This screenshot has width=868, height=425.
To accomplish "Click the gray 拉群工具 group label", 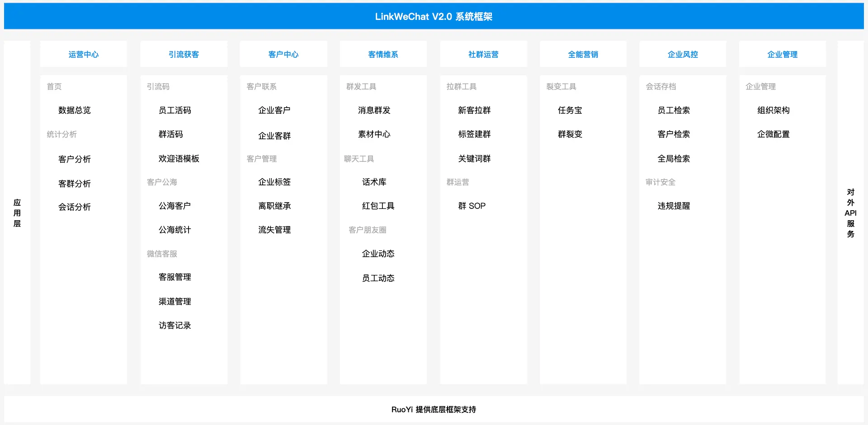I will 462,86.
